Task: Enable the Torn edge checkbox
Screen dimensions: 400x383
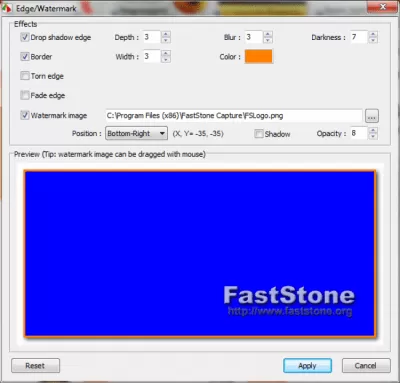Action: [x=25, y=76]
